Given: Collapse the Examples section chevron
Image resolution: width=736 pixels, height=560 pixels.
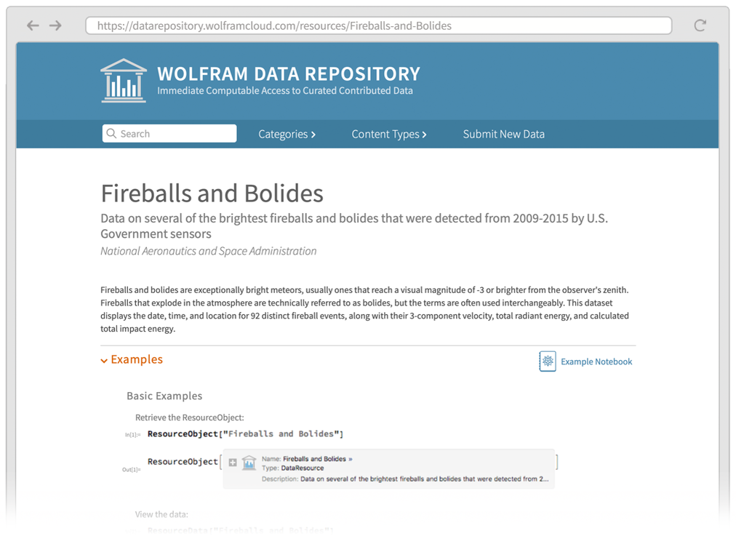Looking at the screenshot, I should pyautogui.click(x=104, y=361).
